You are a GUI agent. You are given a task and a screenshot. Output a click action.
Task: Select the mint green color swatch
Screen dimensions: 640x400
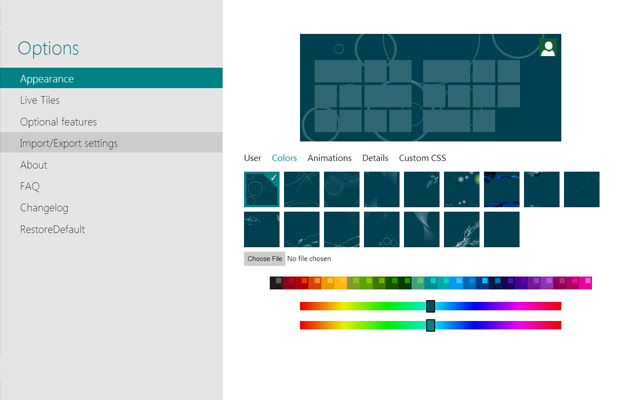coord(418,283)
